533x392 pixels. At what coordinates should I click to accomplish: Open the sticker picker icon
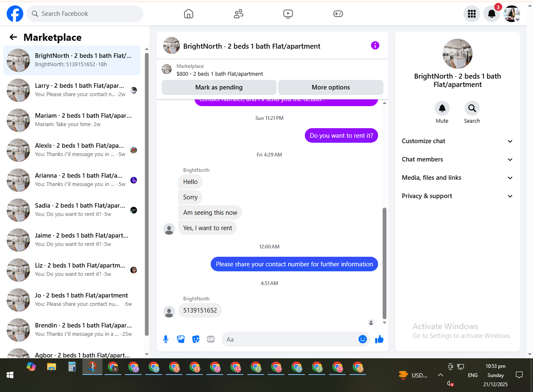click(196, 339)
